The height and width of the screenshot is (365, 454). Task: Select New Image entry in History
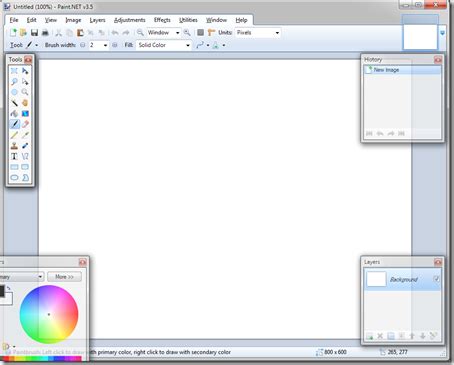click(402, 70)
